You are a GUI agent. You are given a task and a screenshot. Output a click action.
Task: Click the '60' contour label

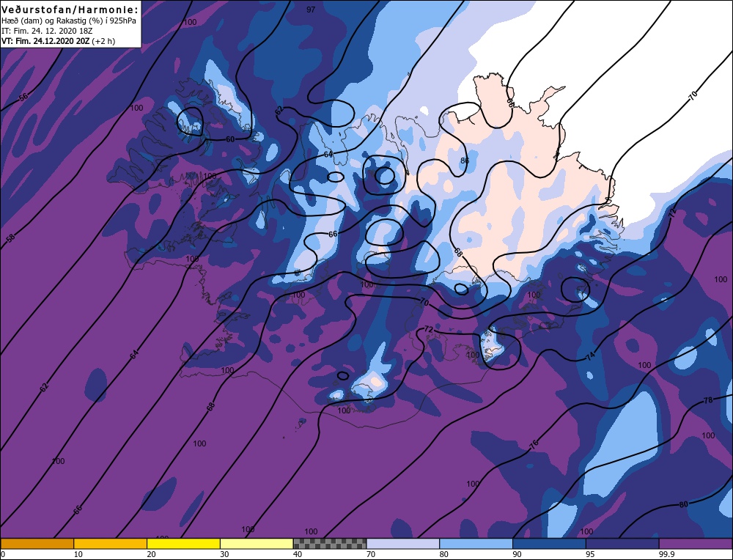click(230, 139)
